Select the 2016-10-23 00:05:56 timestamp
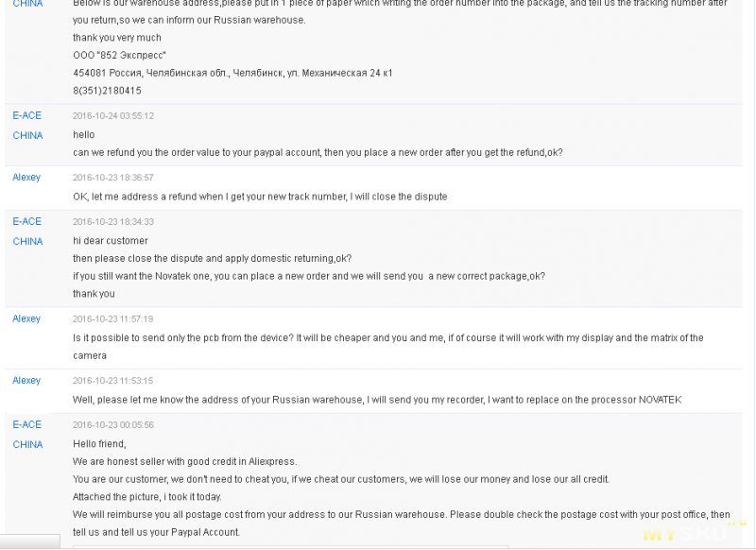756x550 pixels. 113,424
